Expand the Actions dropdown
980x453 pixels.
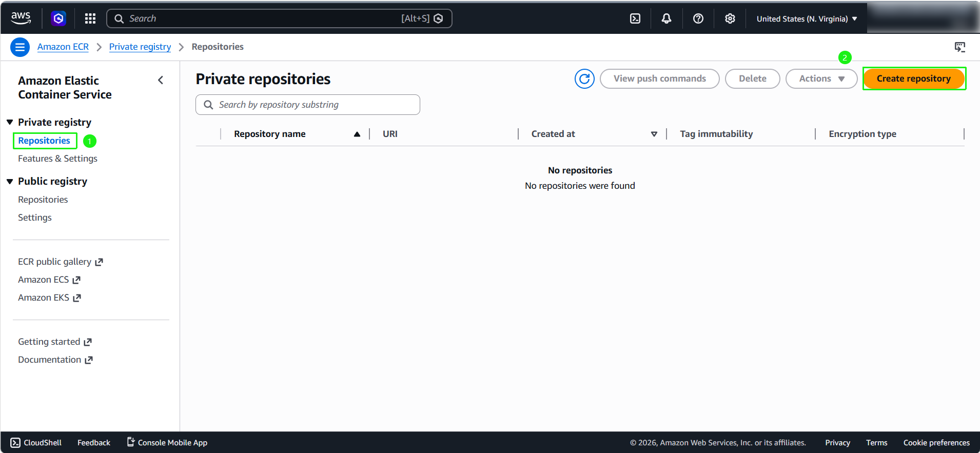pos(821,78)
